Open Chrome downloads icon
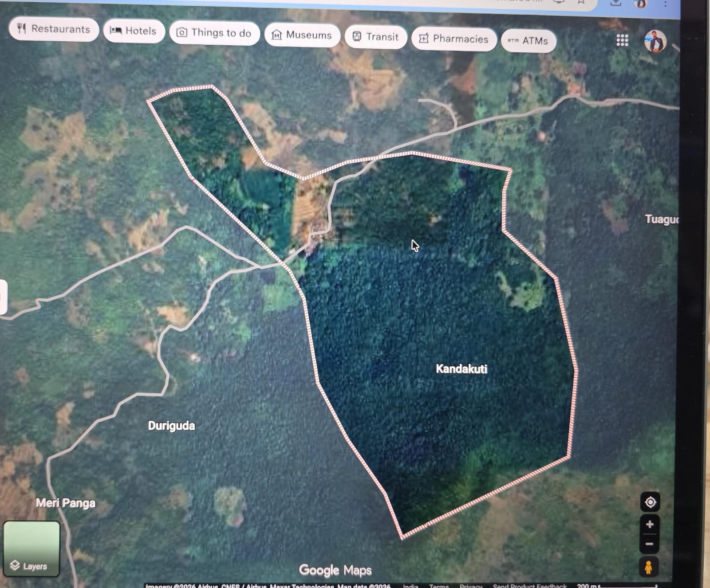 pos(615,3)
